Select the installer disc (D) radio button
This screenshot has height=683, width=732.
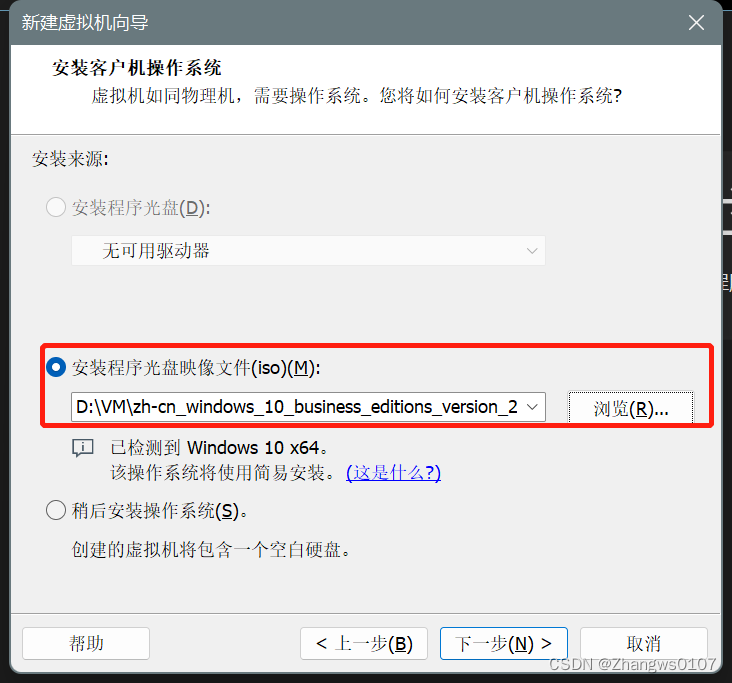pos(56,207)
